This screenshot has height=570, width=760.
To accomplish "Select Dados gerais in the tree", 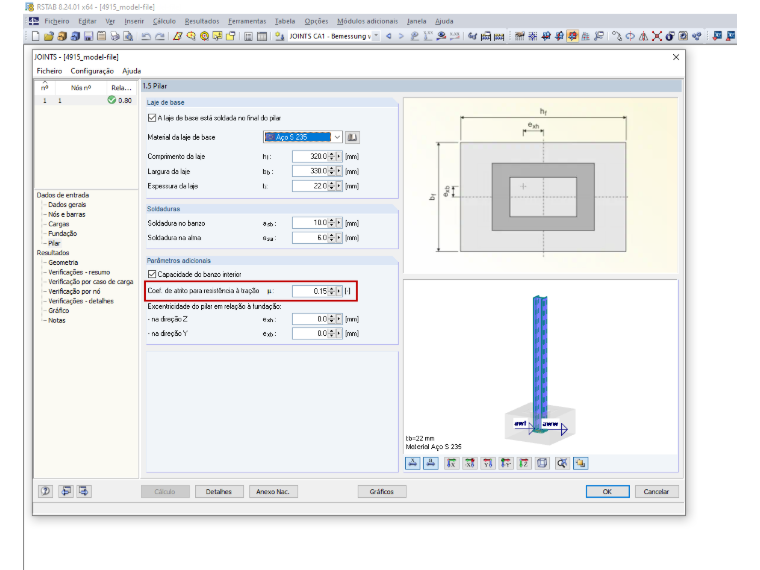I will pos(67,205).
